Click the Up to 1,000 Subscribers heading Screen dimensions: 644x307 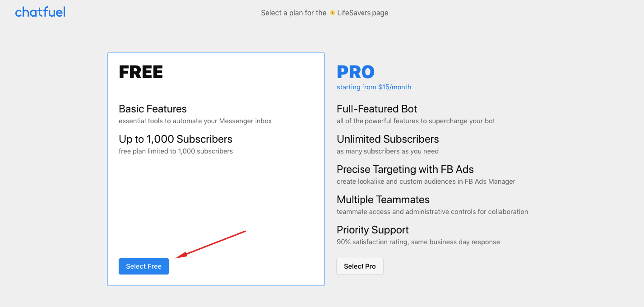pos(175,139)
